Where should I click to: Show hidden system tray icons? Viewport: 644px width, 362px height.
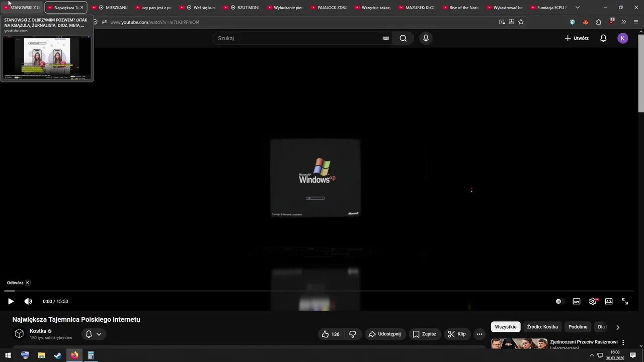pyautogui.click(x=592, y=355)
